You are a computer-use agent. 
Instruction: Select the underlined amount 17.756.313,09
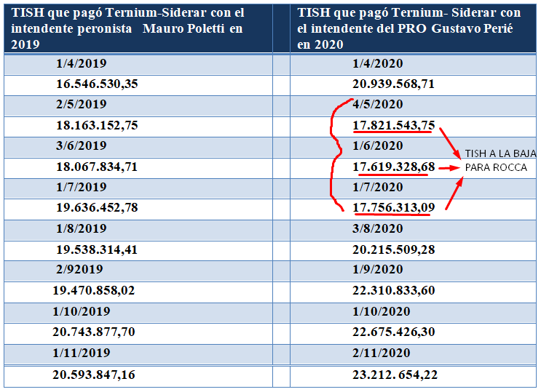(393, 209)
